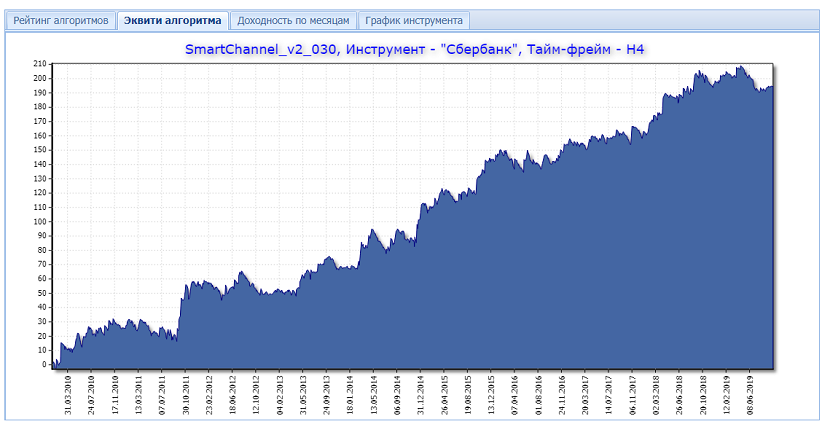830x432 pixels.
Task: Click the 07.04.2016 date label
Action: click(515, 395)
